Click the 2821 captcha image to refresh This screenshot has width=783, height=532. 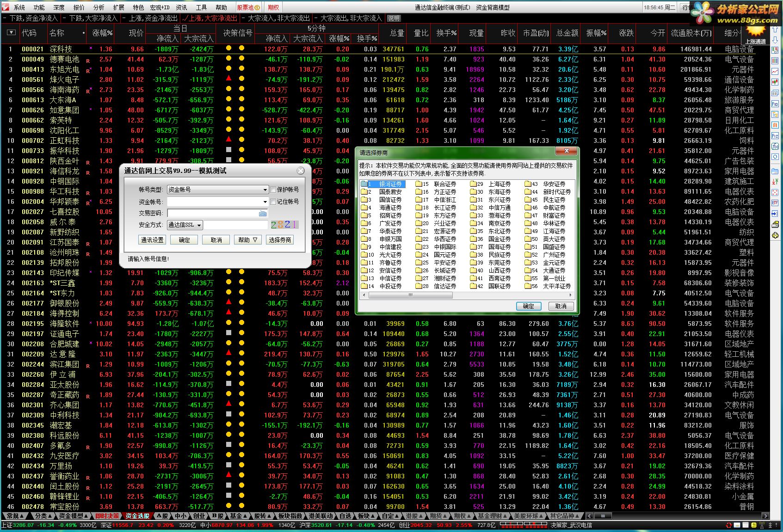pos(284,225)
